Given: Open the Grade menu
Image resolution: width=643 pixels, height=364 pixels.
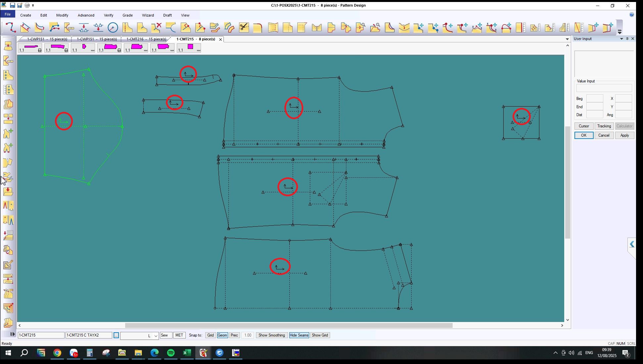Looking at the screenshot, I should coord(127,15).
